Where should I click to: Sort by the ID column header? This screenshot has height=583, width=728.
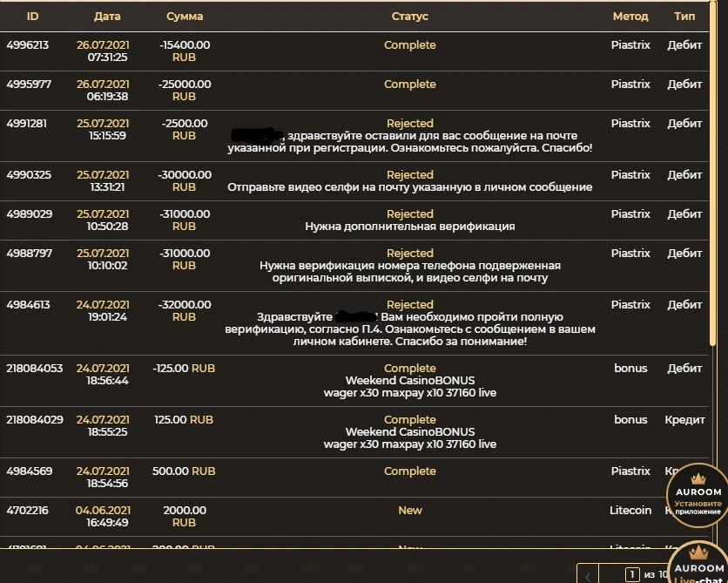click(32, 17)
